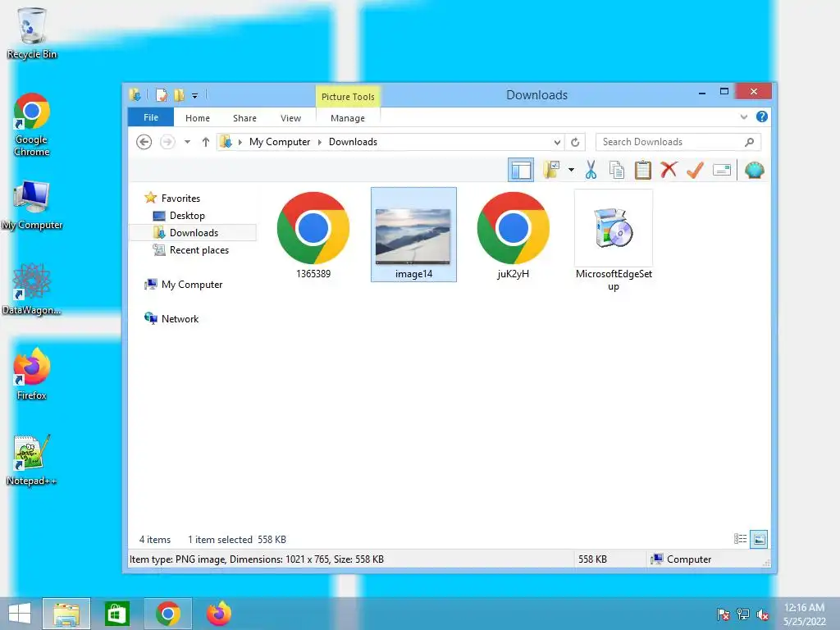Open the address bar history dropdown
This screenshot has width=840, height=630.
click(557, 142)
